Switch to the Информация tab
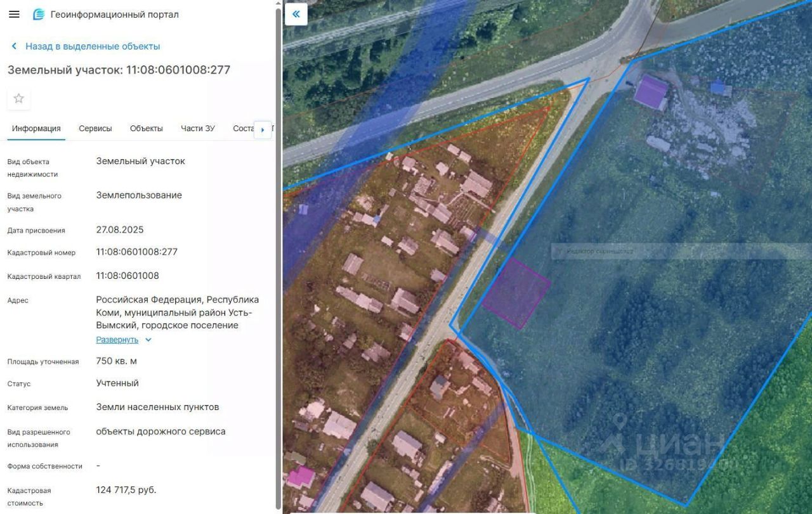The width and height of the screenshot is (812, 514). point(36,129)
